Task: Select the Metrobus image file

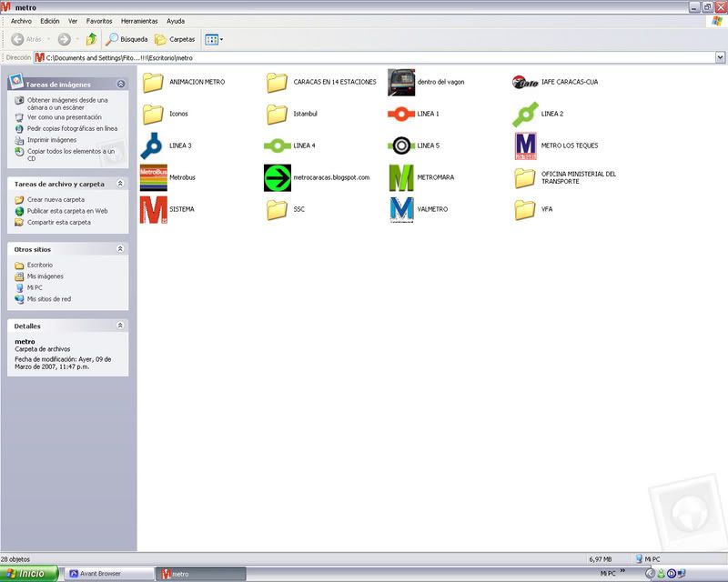Action: click(x=153, y=177)
